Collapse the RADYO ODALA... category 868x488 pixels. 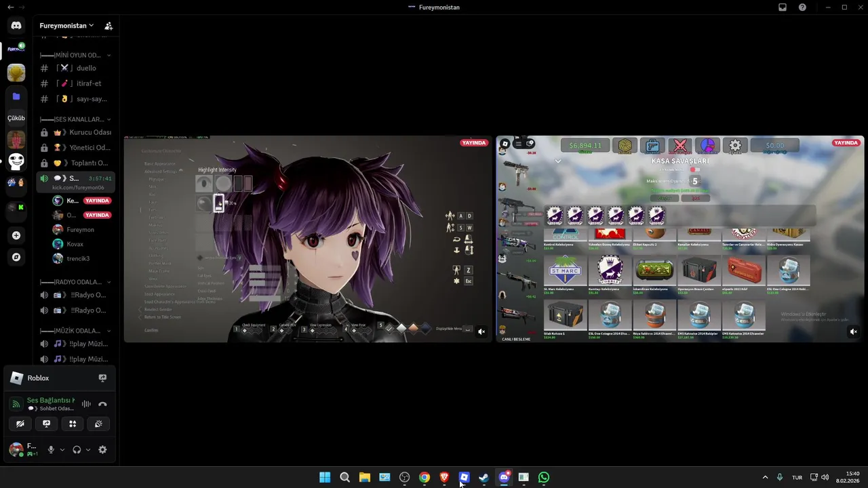coord(76,282)
